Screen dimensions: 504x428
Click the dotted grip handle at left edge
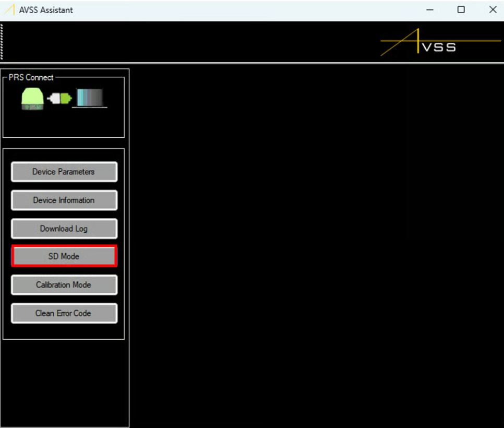(2, 42)
